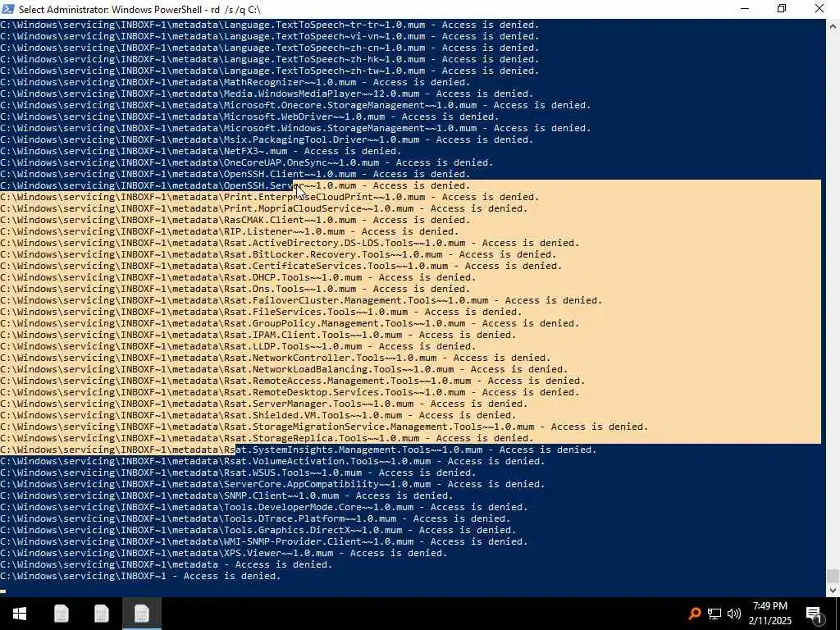Click the Rsat.IPAM.Client.Tools line
This screenshot has height=630, width=840.
(x=258, y=335)
